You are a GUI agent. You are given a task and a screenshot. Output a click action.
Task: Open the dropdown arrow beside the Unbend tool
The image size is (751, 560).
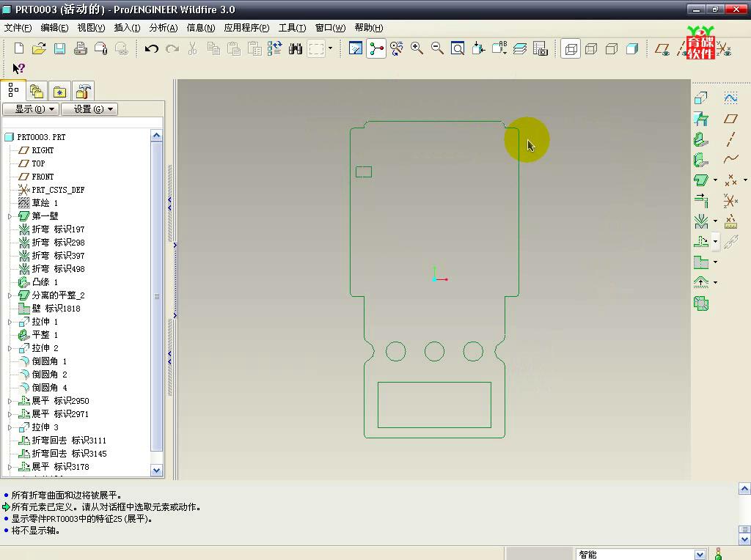click(x=716, y=241)
